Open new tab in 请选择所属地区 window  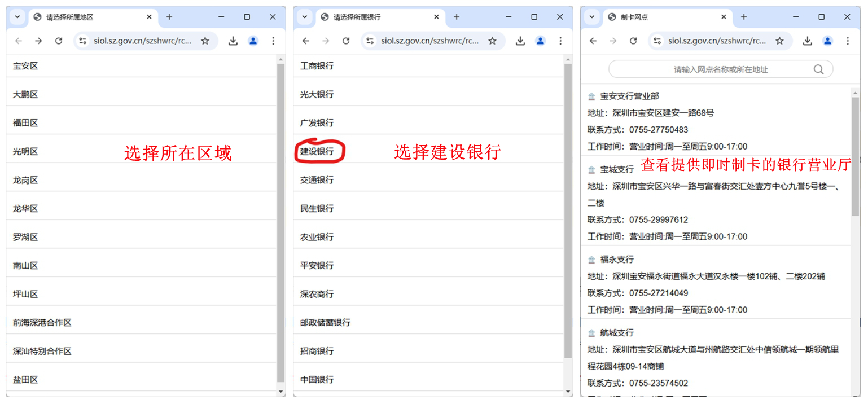click(x=169, y=17)
